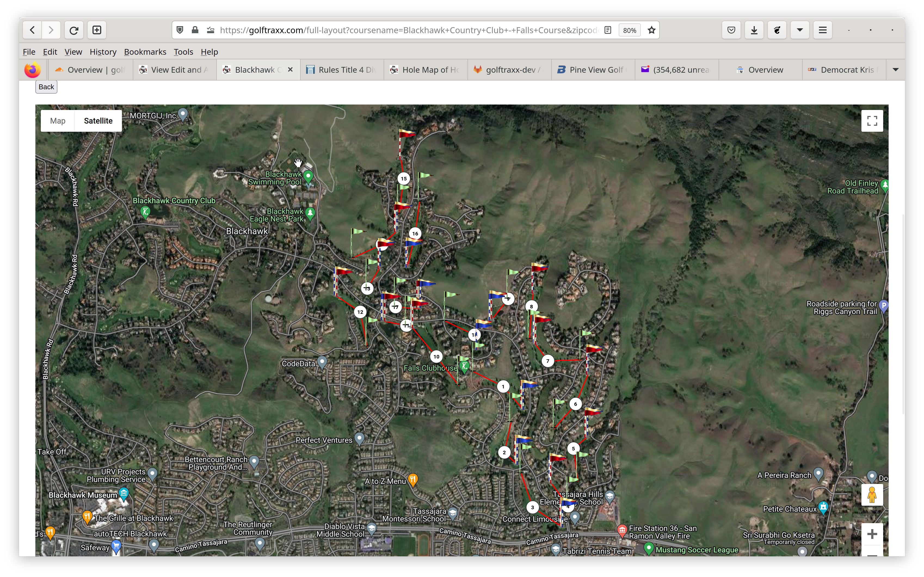Viewport: 924px width, 577px height.
Task: Click the Street View pegman icon
Action: (x=872, y=495)
